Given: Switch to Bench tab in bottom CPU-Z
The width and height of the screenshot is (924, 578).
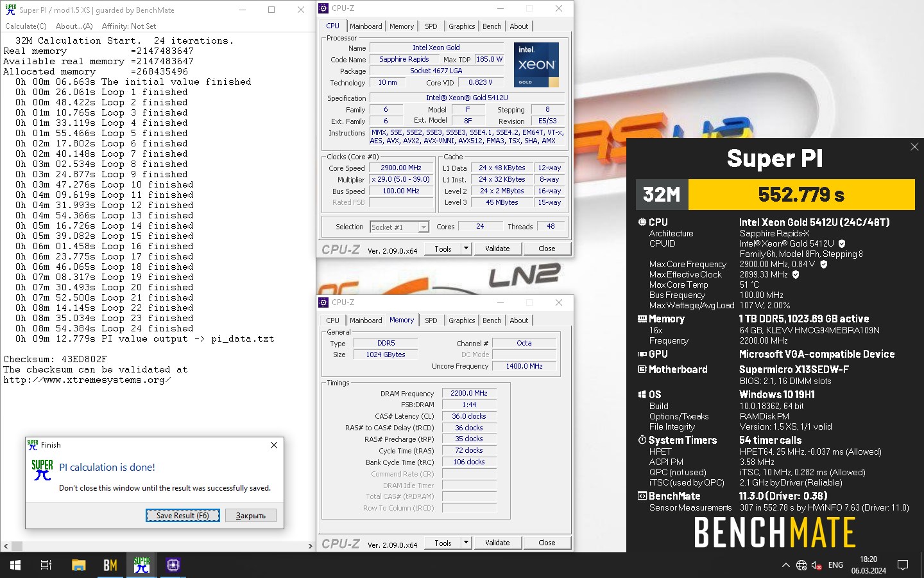Looking at the screenshot, I should point(492,320).
